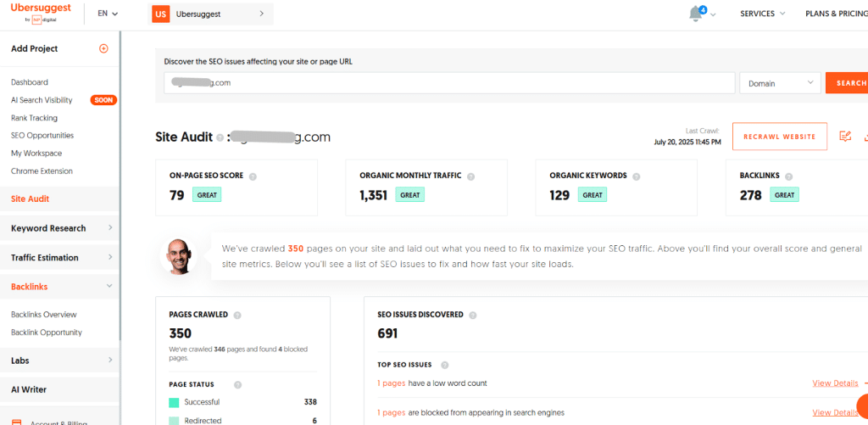Open Rank Tracking in sidebar

[34, 118]
